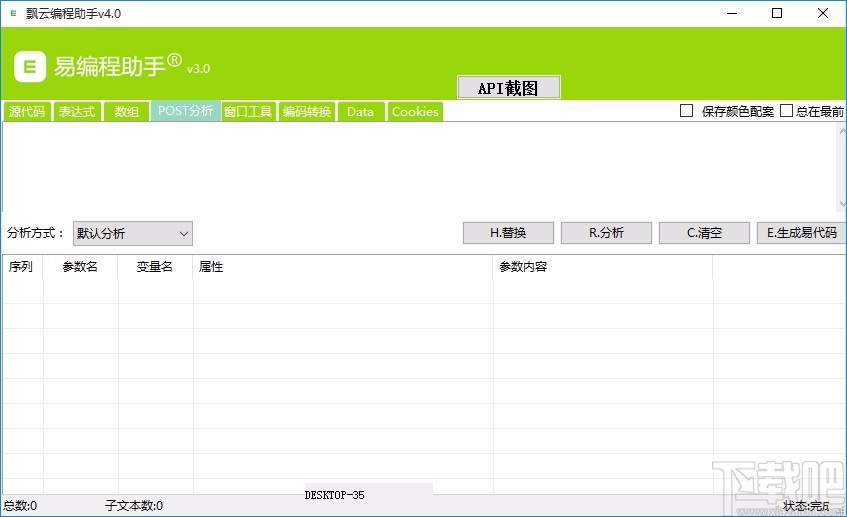Click the small app icon in title bar
Image resolution: width=847 pixels, height=517 pixels.
tap(14, 14)
